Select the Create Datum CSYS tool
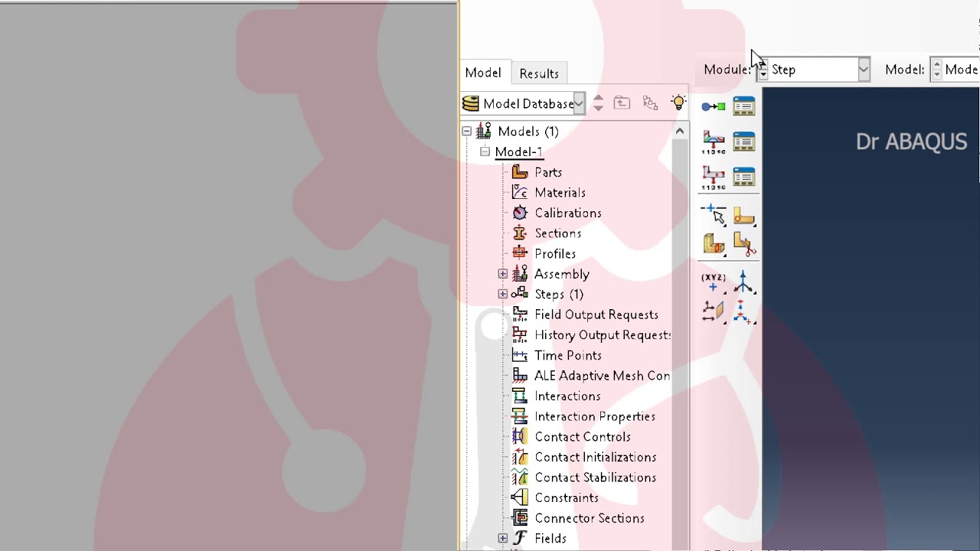 click(743, 311)
